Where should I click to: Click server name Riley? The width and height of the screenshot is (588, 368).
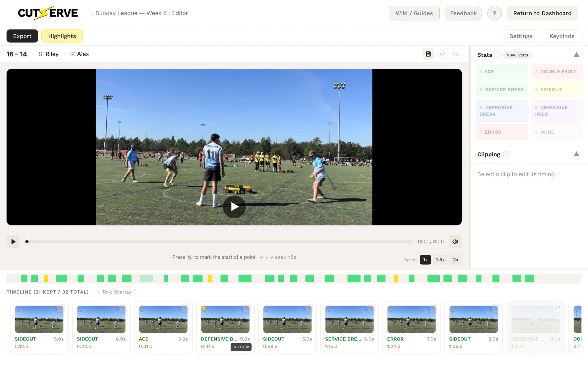tap(52, 54)
